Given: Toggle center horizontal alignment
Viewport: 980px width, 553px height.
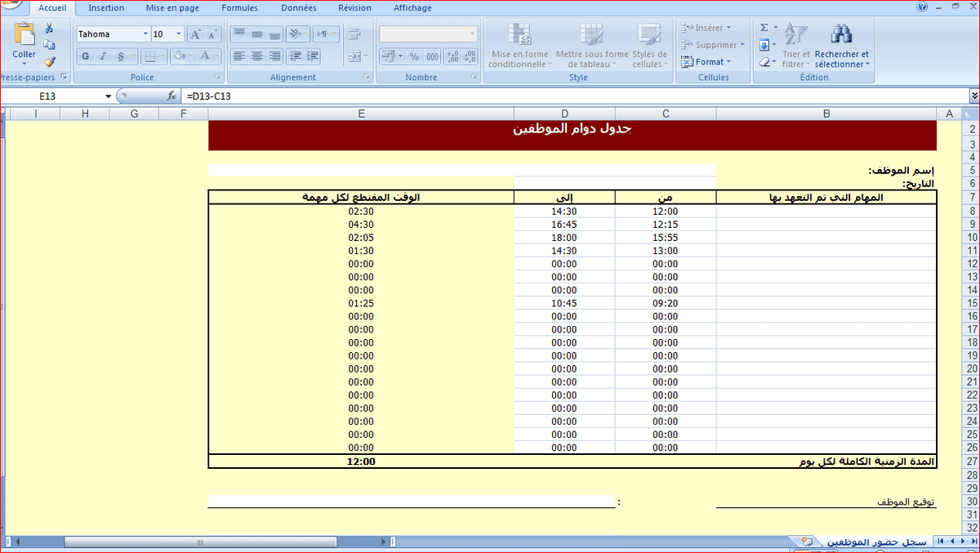Looking at the screenshot, I should pyautogui.click(x=256, y=56).
